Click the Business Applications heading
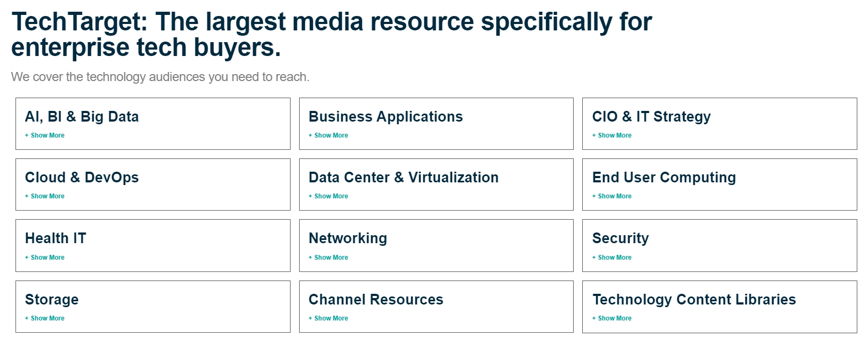The height and width of the screenshot is (353, 868). point(385,117)
